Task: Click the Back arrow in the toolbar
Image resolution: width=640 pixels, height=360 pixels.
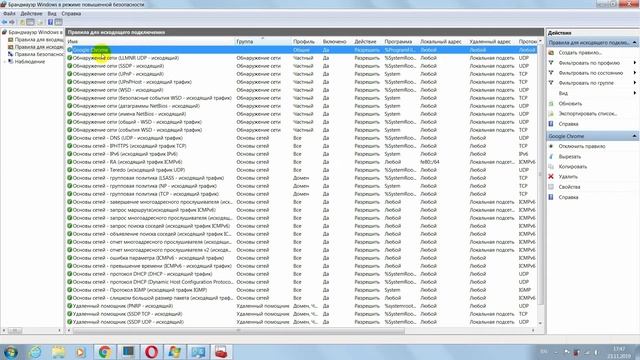Action: [4, 22]
